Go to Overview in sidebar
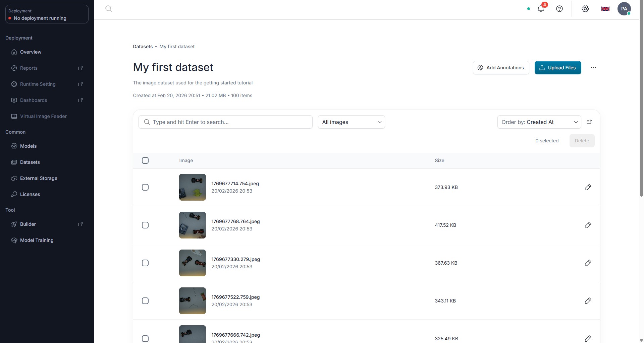644x343 pixels. coord(47,52)
